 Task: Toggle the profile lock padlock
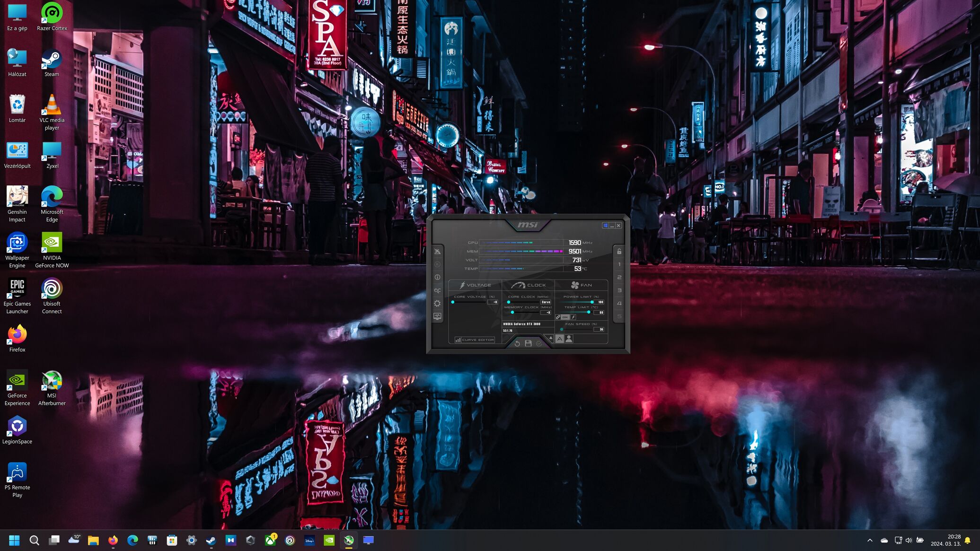pyautogui.click(x=619, y=252)
